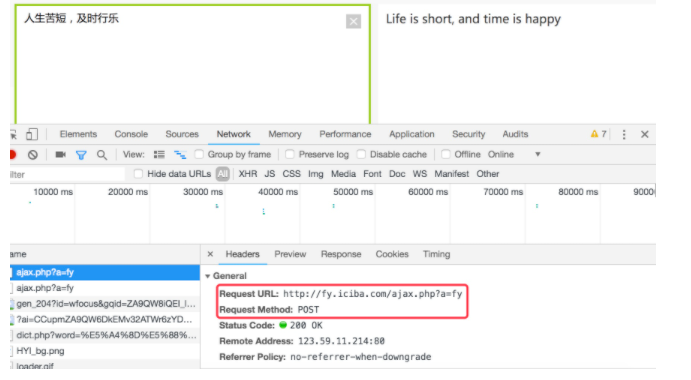
Task: Open the Elements tab
Action: coord(78,134)
